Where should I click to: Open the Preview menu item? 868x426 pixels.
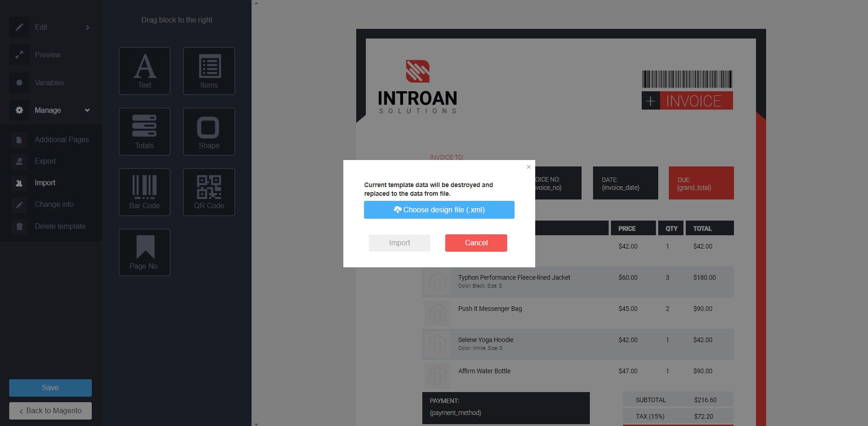(x=47, y=55)
